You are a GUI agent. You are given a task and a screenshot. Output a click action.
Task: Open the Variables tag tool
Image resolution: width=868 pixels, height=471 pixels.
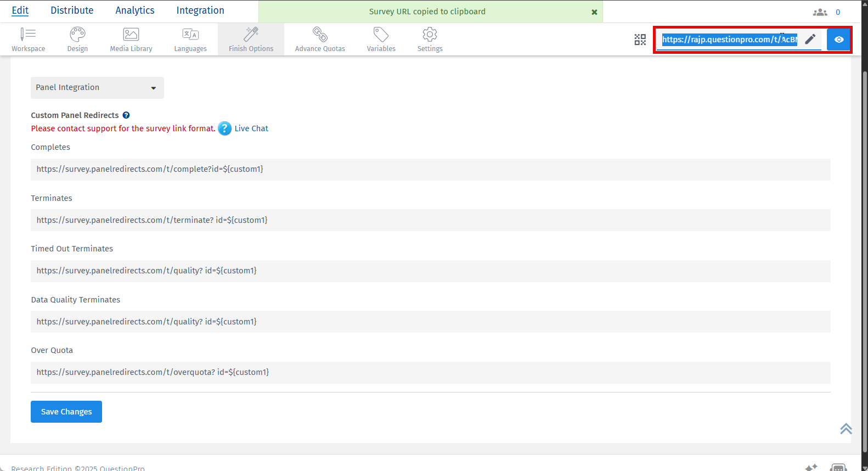tap(381, 40)
